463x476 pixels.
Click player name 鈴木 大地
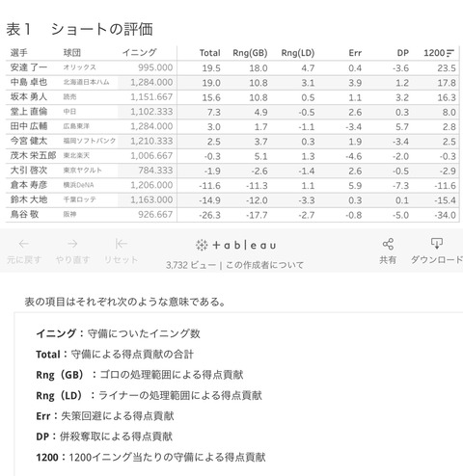coord(29,199)
